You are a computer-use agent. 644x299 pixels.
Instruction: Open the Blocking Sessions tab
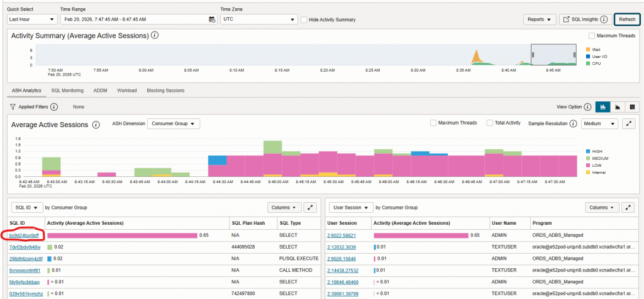165,91
